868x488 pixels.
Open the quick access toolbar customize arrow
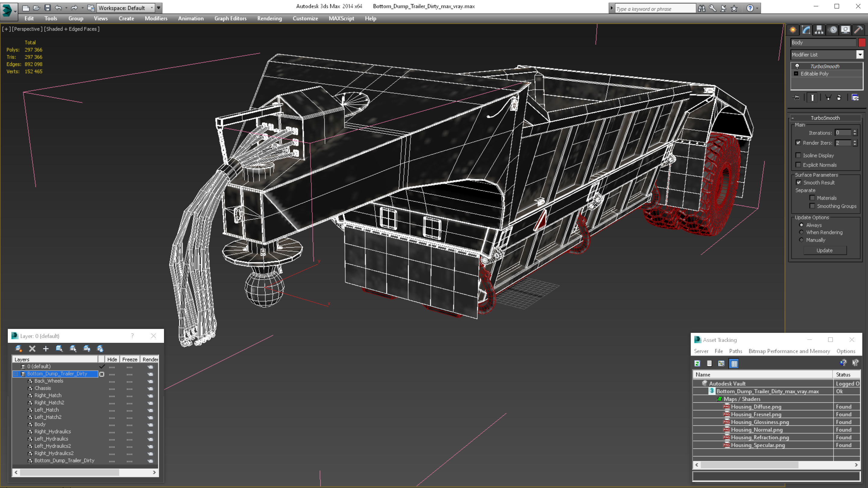pyautogui.click(x=159, y=8)
